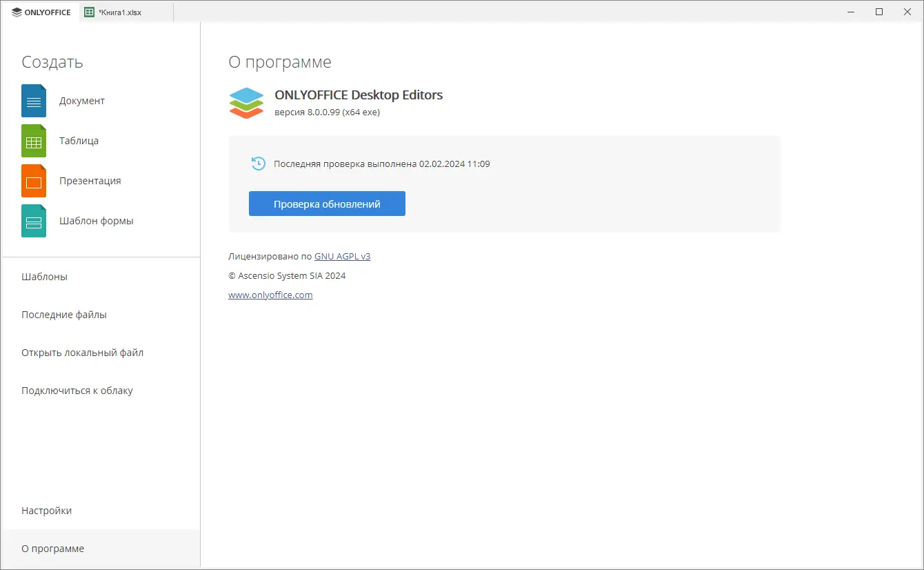Screen dimensions: 924x570
Task: Go to Подключиться к облаку
Action: pos(101,391)
